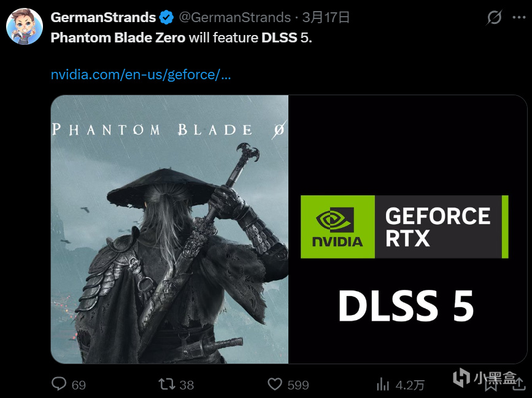
Task: Open the GeForce RTX DLSS 5 image
Action: click(408, 229)
